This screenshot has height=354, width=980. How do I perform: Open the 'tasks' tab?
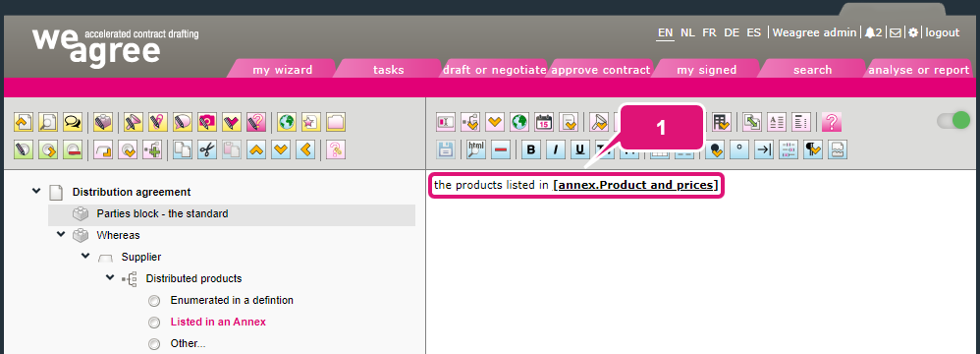pos(389,70)
